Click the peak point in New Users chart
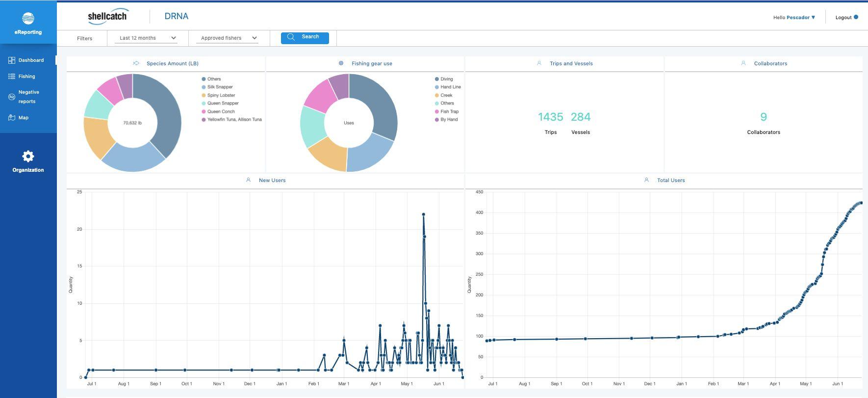Image resolution: width=868 pixels, height=398 pixels. pyautogui.click(x=423, y=214)
